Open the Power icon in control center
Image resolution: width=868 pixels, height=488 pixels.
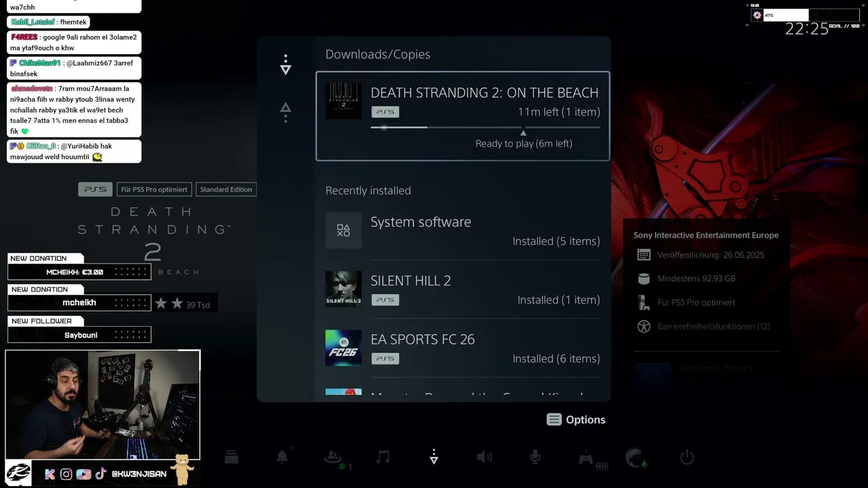coord(687,457)
